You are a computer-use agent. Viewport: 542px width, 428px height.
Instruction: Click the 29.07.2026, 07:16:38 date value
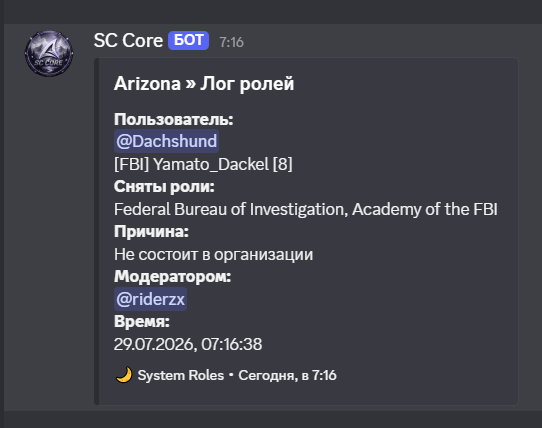click(188, 344)
